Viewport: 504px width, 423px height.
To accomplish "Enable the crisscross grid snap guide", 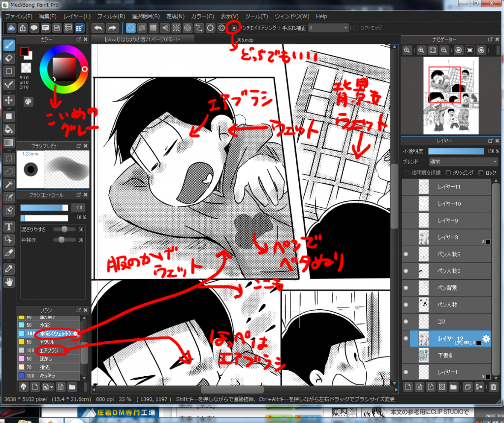I will (154, 28).
